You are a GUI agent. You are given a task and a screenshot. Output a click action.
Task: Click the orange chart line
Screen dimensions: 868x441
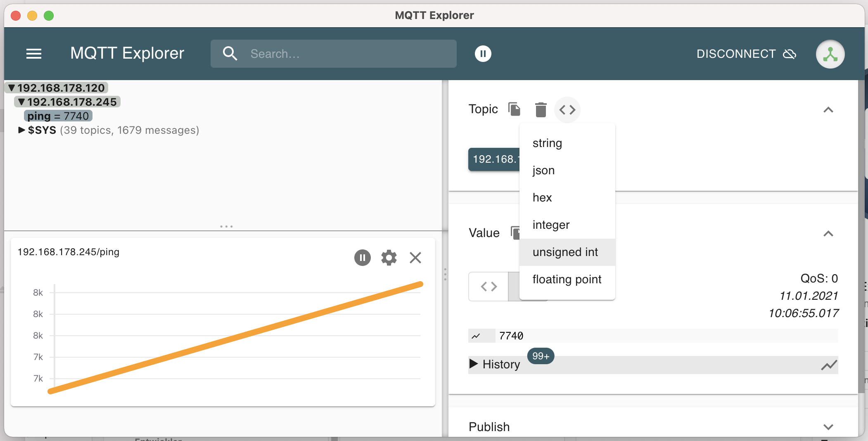[x=235, y=338]
